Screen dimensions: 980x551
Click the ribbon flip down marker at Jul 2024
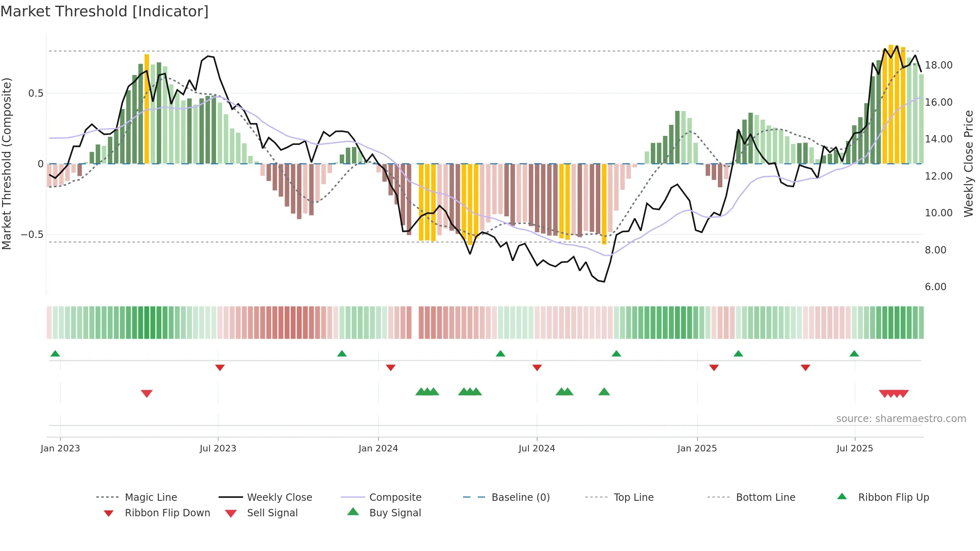[537, 368]
